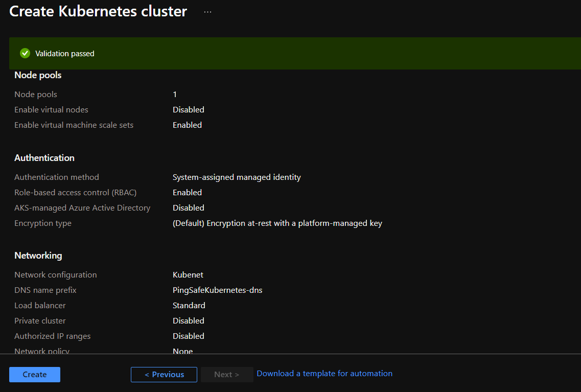The image size is (581, 392).
Task: Click the PingSafeKubernetes-dns prefix value
Action: tap(217, 290)
